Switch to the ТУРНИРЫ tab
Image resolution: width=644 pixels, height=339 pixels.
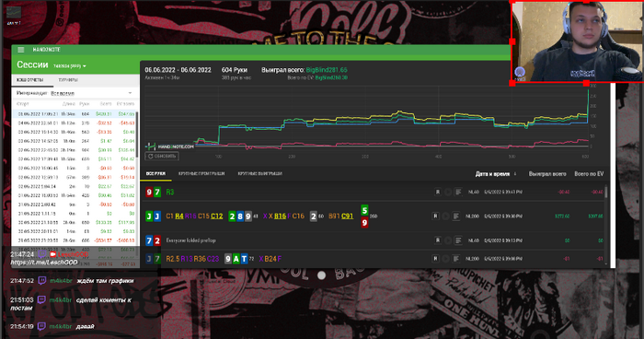(x=68, y=80)
